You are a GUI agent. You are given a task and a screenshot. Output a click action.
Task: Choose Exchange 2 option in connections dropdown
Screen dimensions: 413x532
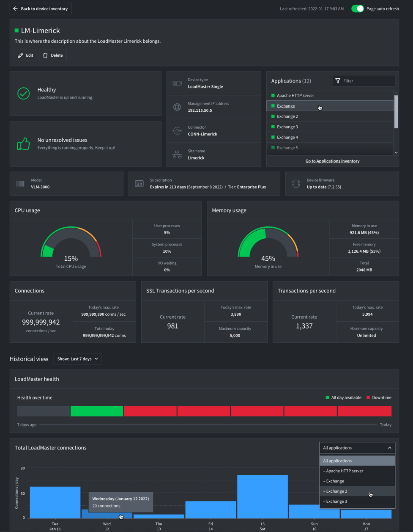click(x=357, y=491)
